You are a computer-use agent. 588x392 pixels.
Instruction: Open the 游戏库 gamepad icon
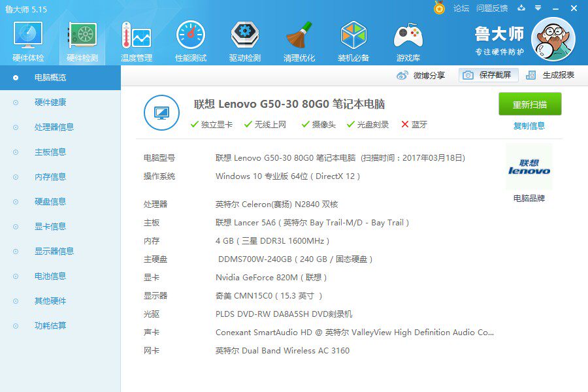click(x=408, y=35)
